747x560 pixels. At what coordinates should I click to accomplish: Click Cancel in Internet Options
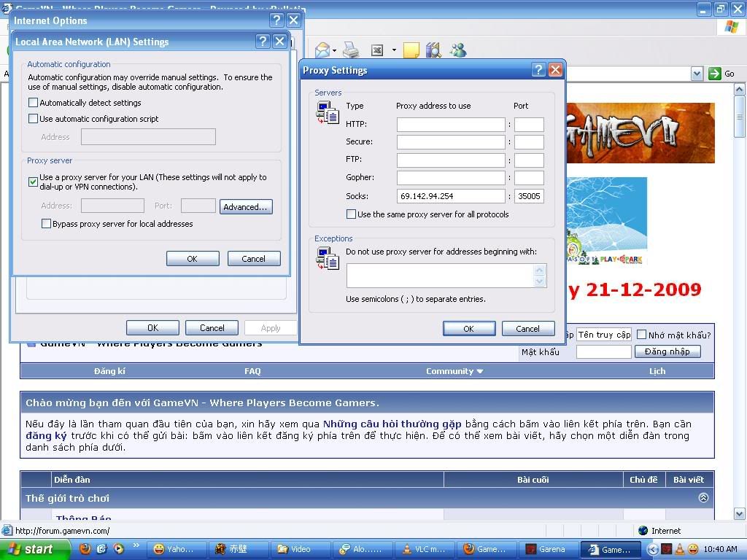[212, 327]
